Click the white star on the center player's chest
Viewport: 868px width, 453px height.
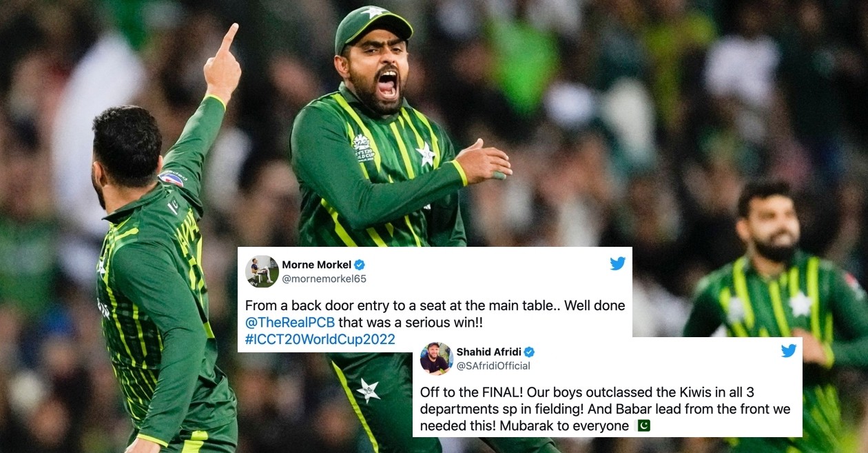pyautogui.click(x=426, y=154)
